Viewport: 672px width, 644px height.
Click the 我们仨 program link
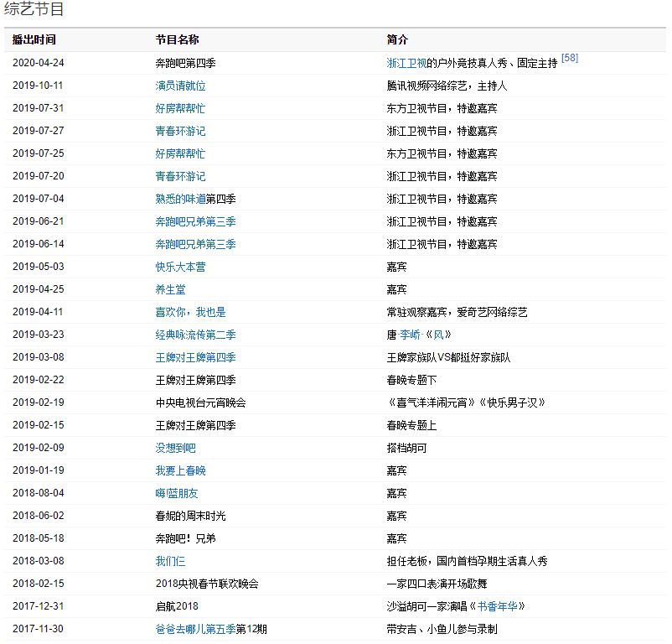(x=170, y=561)
